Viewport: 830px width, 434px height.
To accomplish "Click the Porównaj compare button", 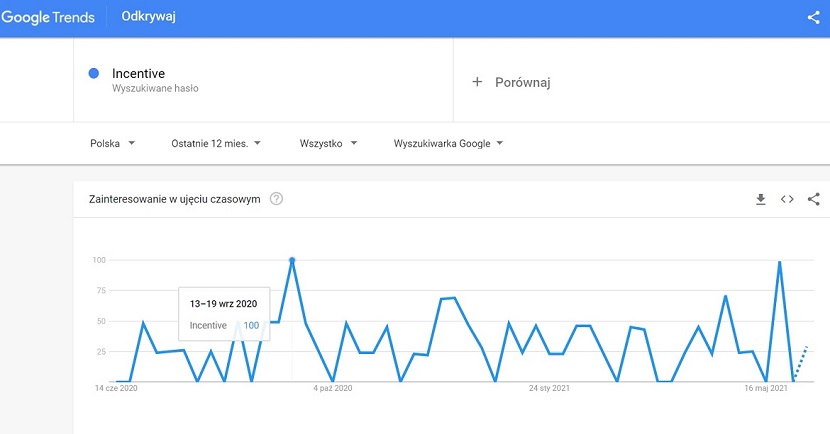I will pos(522,82).
